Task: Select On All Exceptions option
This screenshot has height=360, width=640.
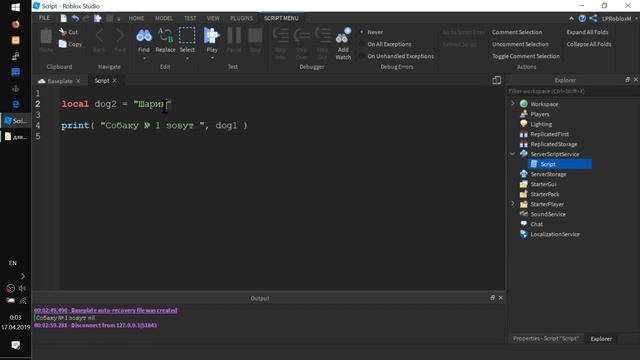Action: coord(385,44)
